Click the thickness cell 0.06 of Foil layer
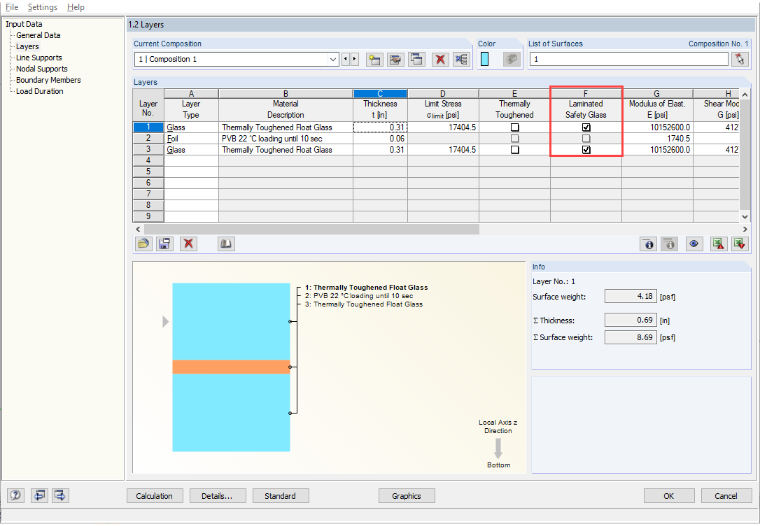This screenshot has height=526, width=760. click(380, 139)
